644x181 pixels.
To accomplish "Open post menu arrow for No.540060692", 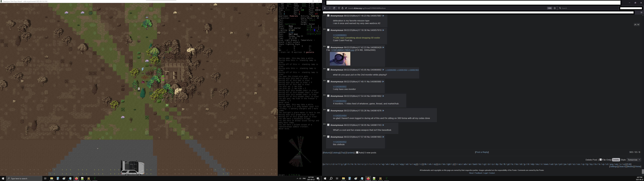I will 383,70.
